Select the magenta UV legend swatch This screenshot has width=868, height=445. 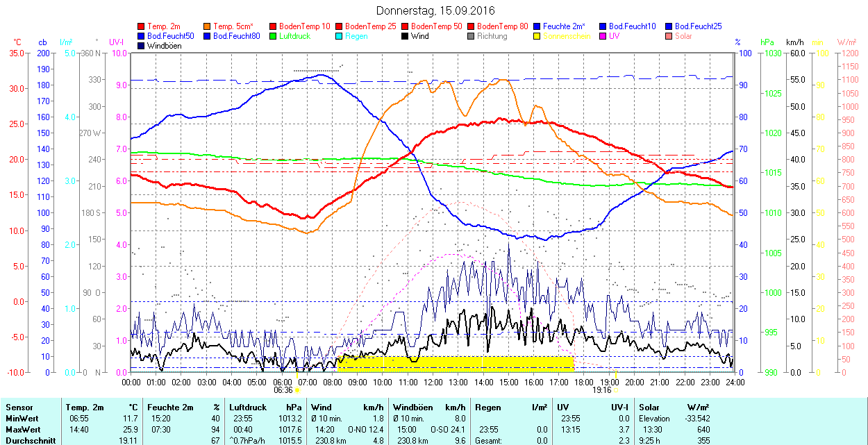click(603, 36)
